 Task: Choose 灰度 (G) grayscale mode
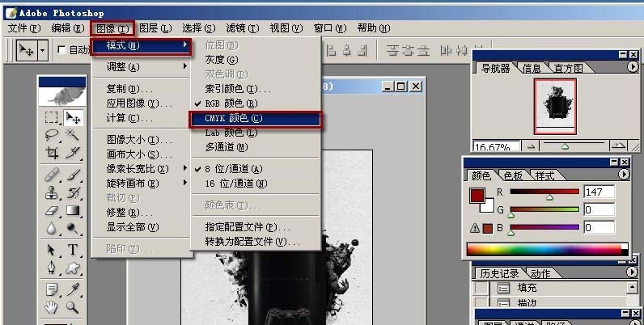point(256,60)
